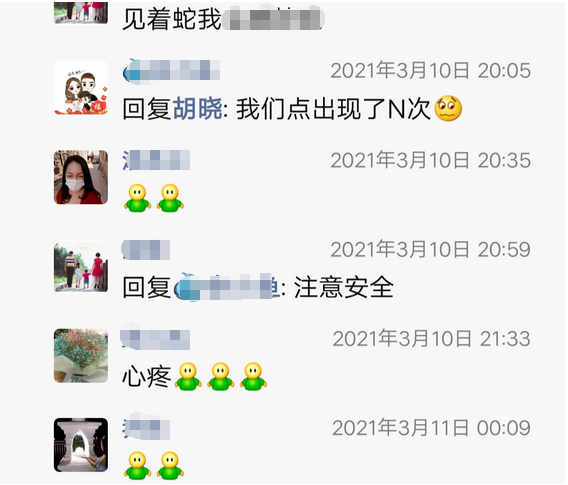The image size is (568, 485).
Task: Open family walking avatar beside 注意安全 reply
Action: (81, 267)
